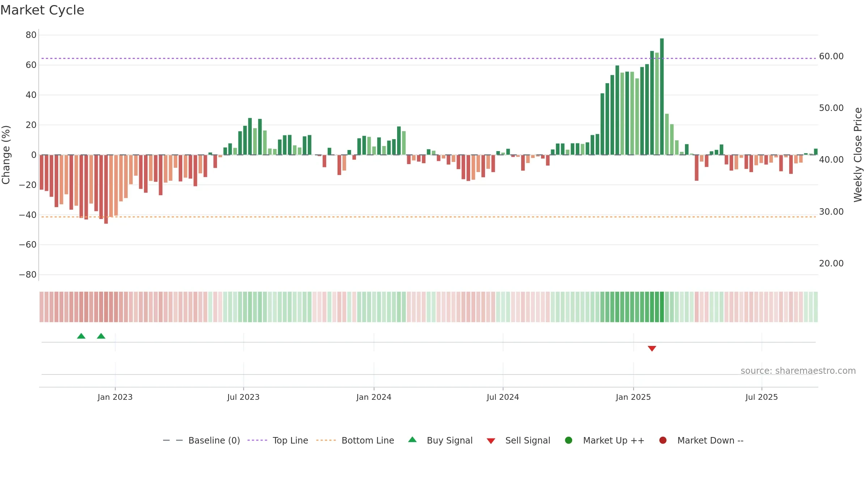Click the Market Cycle chart title
The width and height of the screenshot is (868, 488).
[x=42, y=10]
